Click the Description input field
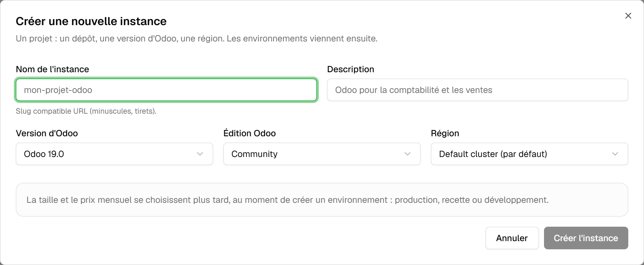Image resolution: width=644 pixels, height=265 pixels. pyautogui.click(x=477, y=90)
